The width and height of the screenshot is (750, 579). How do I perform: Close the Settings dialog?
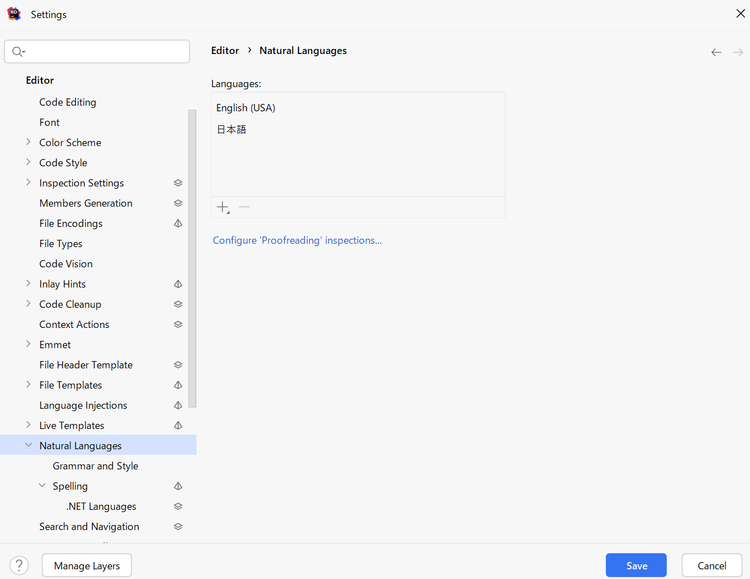click(740, 13)
